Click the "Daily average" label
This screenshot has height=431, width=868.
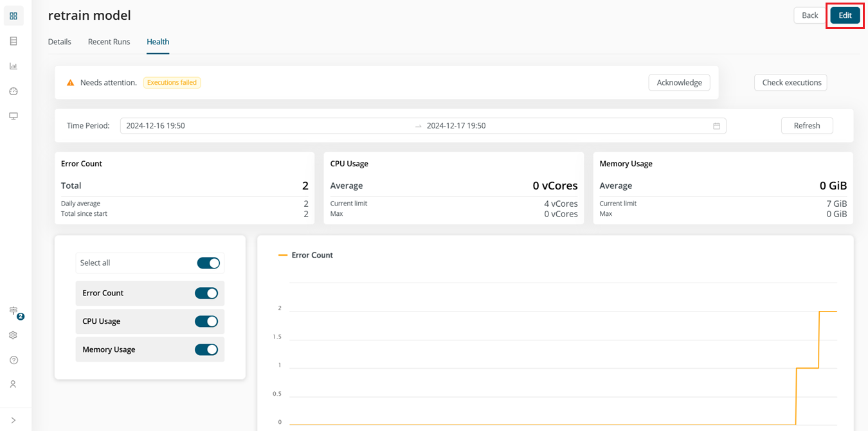(81, 204)
